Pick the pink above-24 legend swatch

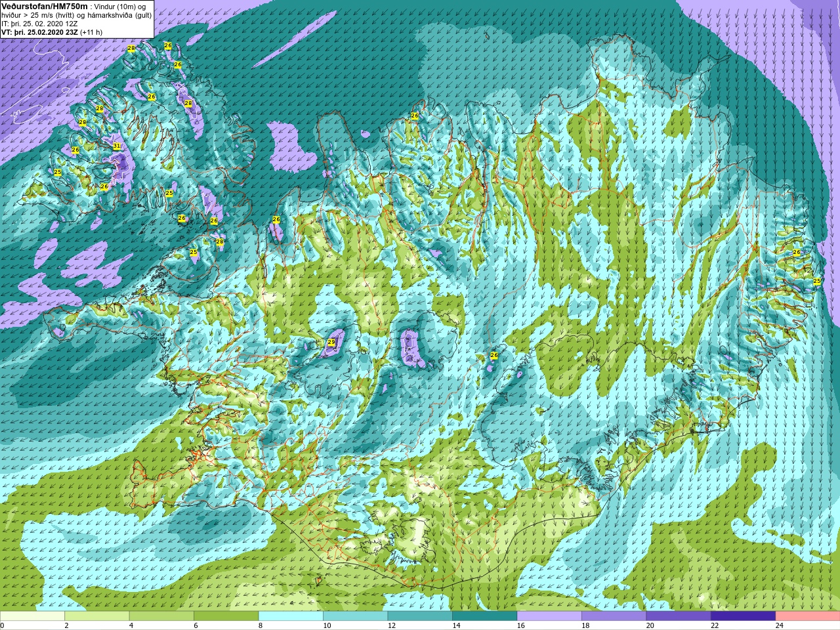pos(807,616)
